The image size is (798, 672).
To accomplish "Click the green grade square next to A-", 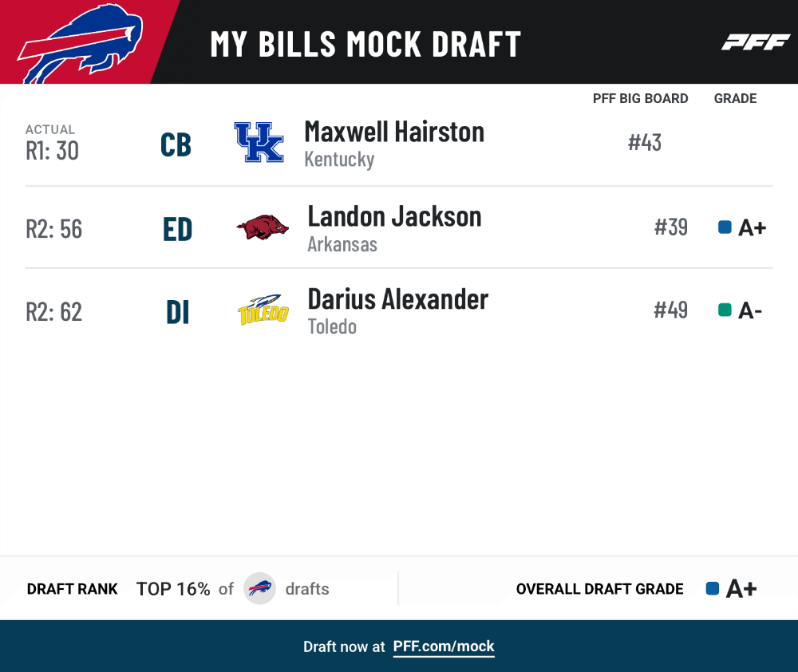I will click(725, 310).
